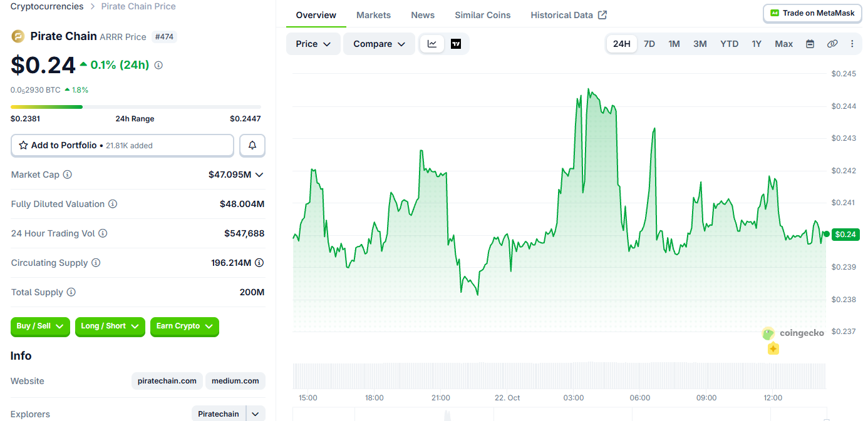Switch to line chart view icon
Image resolution: width=868 pixels, height=421 pixels.
pos(432,44)
